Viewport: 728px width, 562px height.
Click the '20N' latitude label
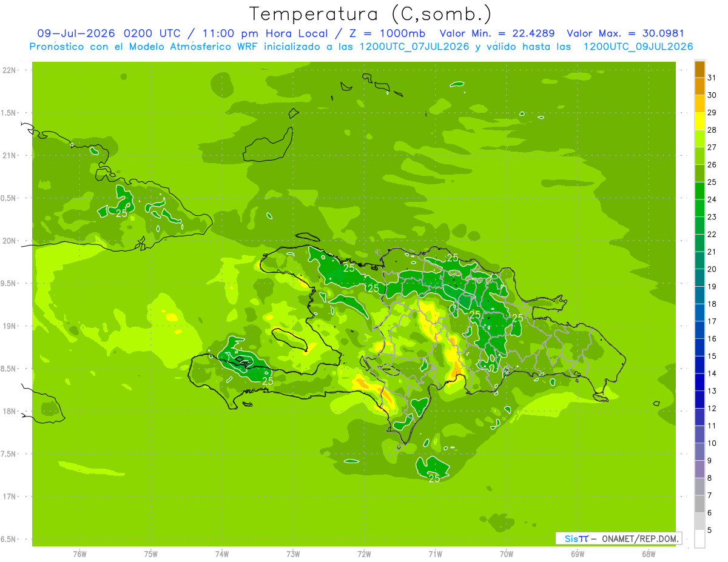pyautogui.click(x=10, y=241)
